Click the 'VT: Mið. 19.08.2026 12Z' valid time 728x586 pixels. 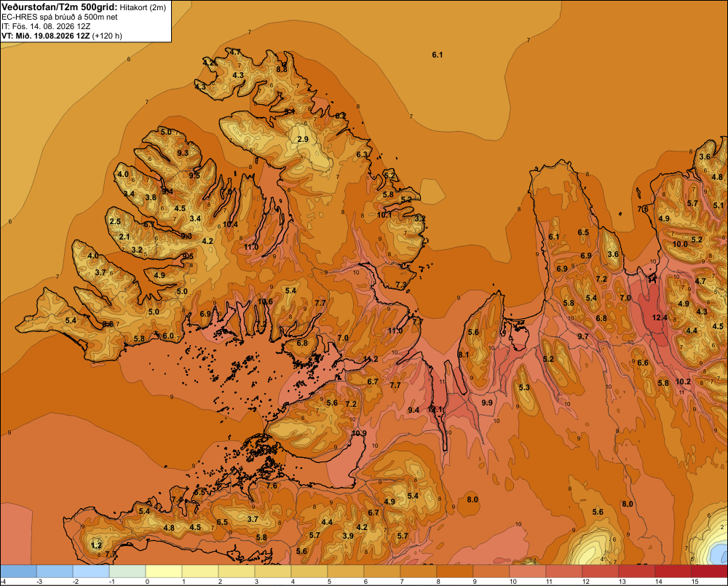pyautogui.click(x=46, y=36)
